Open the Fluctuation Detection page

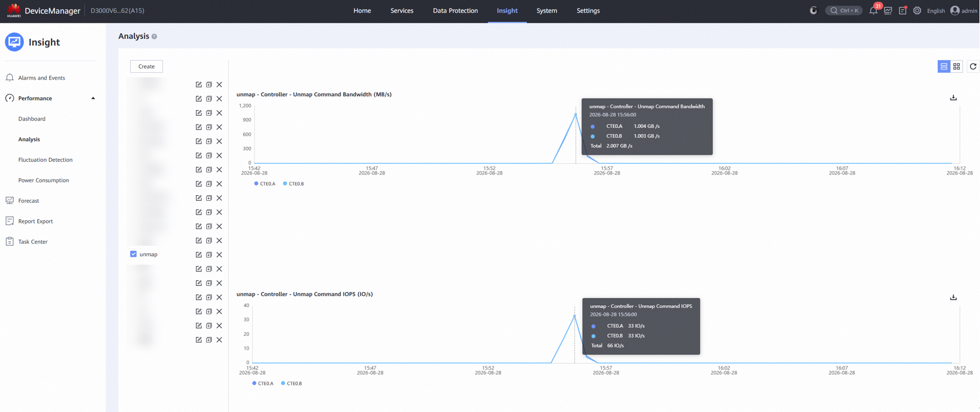(46, 160)
